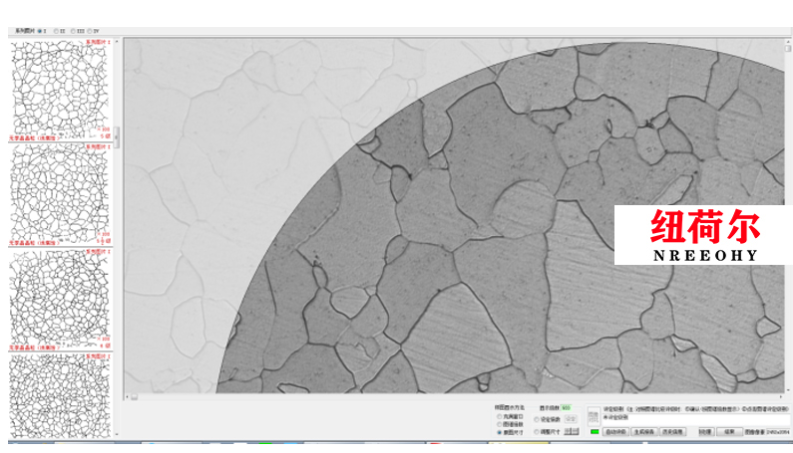Select series chart option I radio button

(x=40, y=31)
